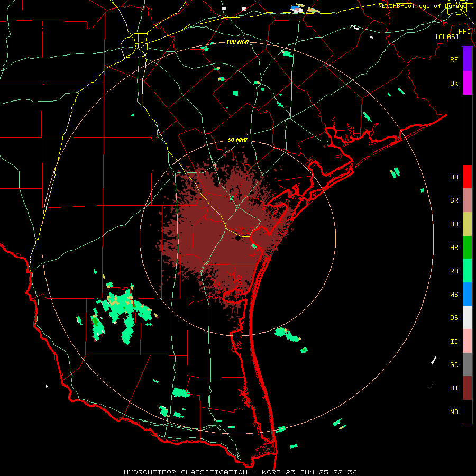Screen dimensions: 476x476
Task: Click the UK magenta legend swatch
Action: 467,83
